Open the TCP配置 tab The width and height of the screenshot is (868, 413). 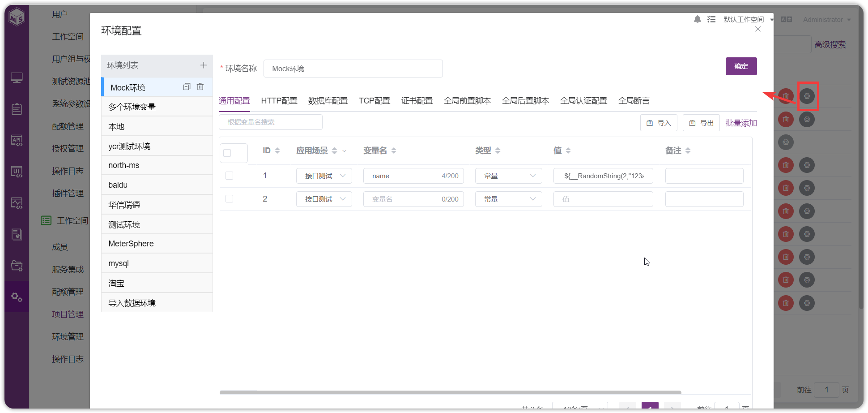pos(374,101)
